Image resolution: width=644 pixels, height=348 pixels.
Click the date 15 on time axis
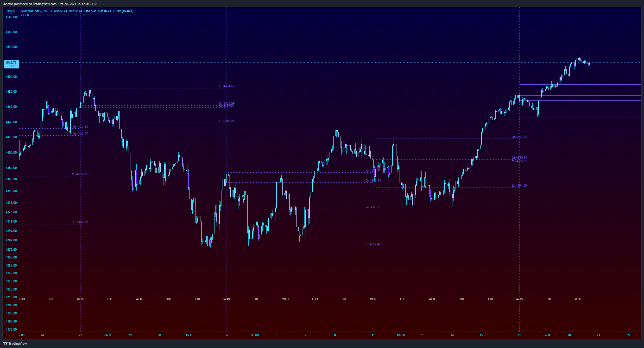pos(481,335)
